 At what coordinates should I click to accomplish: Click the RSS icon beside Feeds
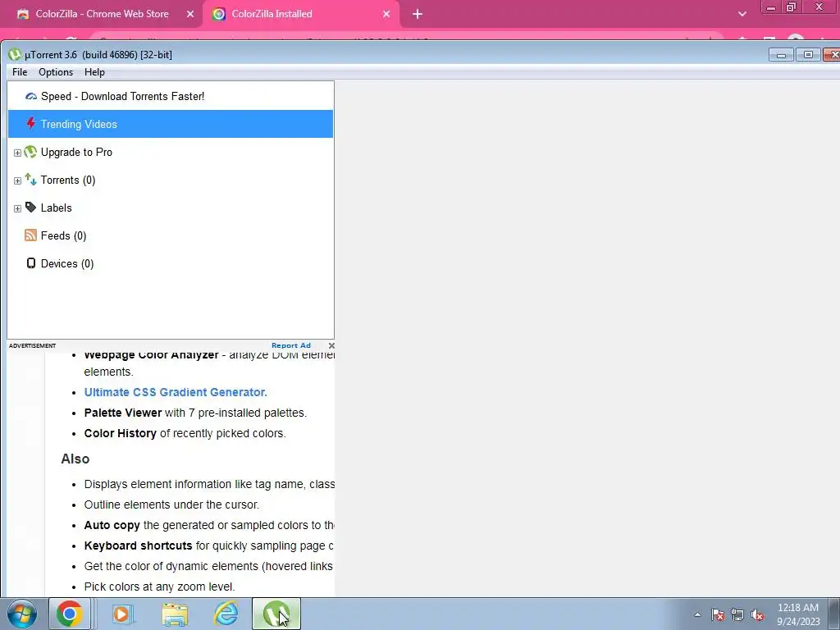30,235
